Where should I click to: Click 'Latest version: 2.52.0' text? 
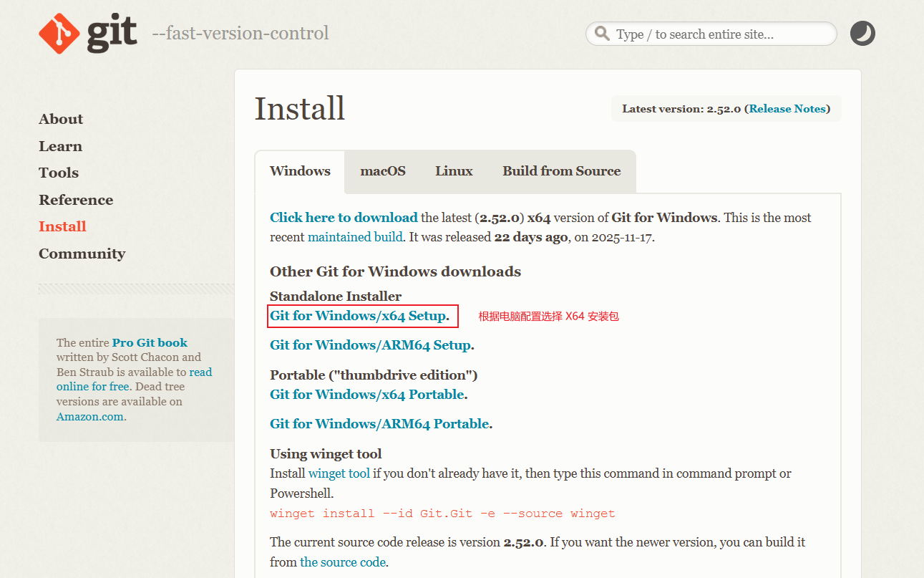[x=681, y=109]
